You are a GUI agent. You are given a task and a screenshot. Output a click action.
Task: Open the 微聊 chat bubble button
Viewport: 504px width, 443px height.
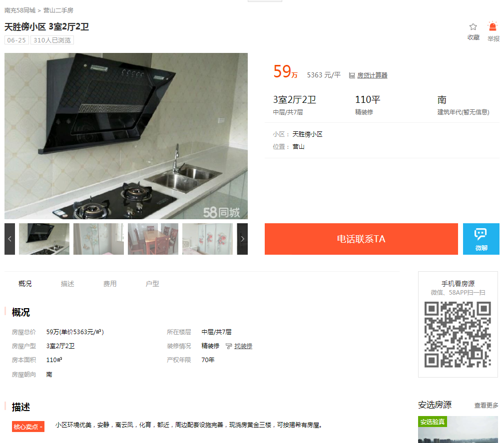click(x=481, y=239)
